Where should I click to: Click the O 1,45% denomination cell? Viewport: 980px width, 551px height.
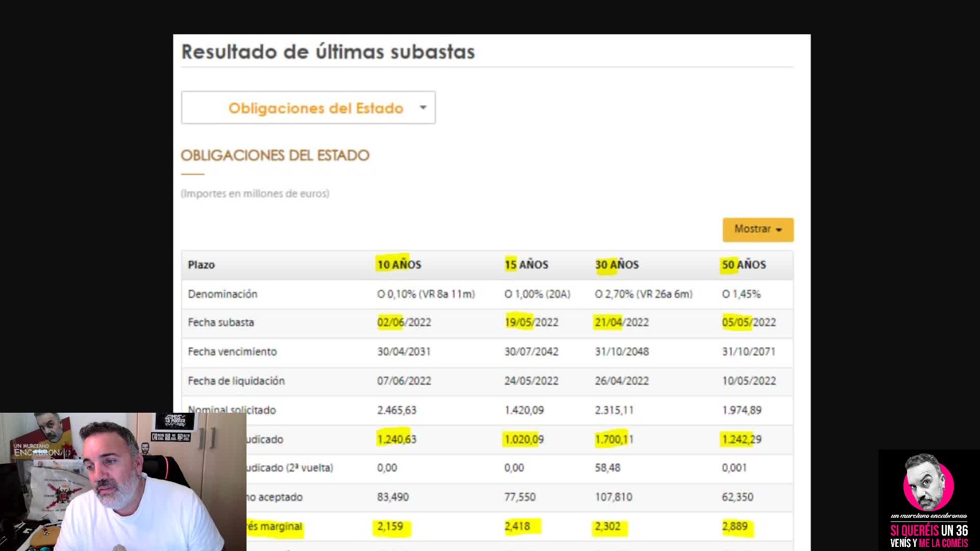point(741,294)
